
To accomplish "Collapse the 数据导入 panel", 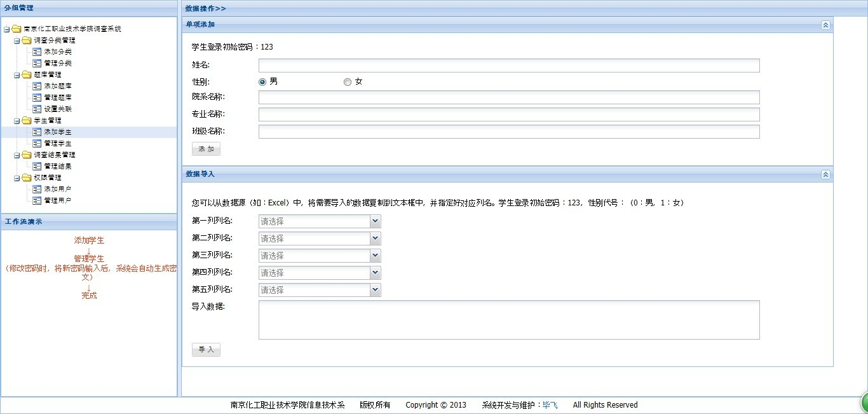I will tap(825, 174).
